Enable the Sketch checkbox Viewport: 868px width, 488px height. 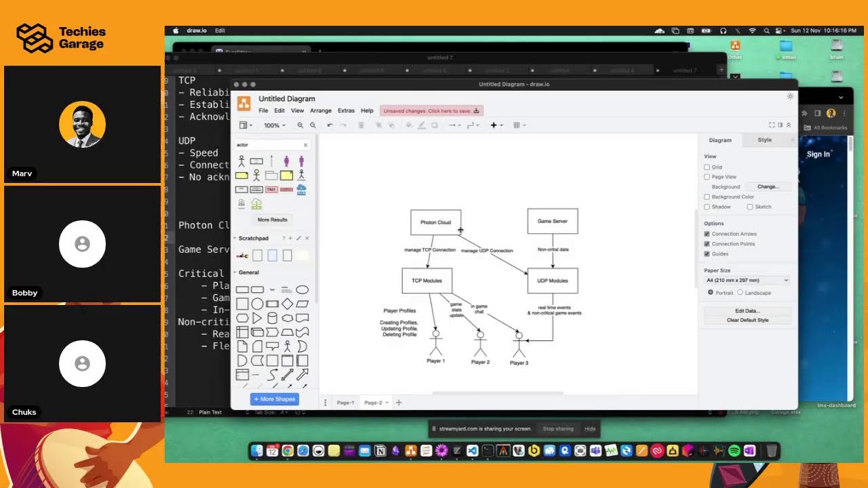point(749,207)
